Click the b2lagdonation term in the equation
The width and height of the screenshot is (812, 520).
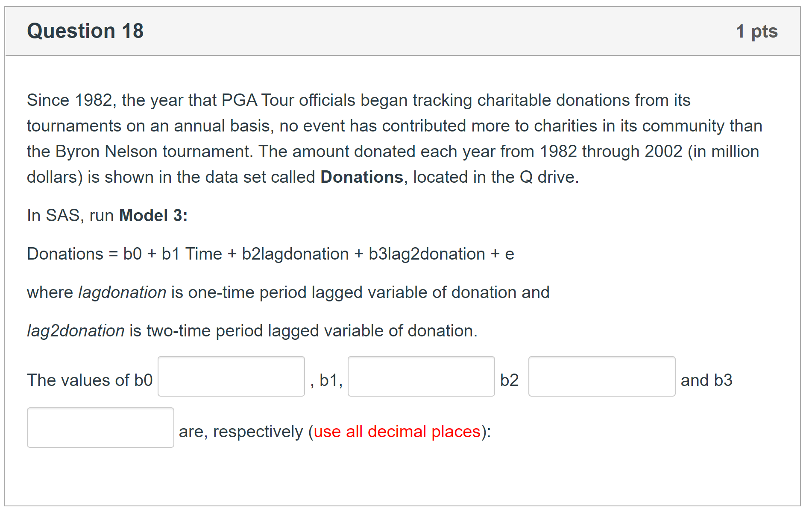click(295, 254)
